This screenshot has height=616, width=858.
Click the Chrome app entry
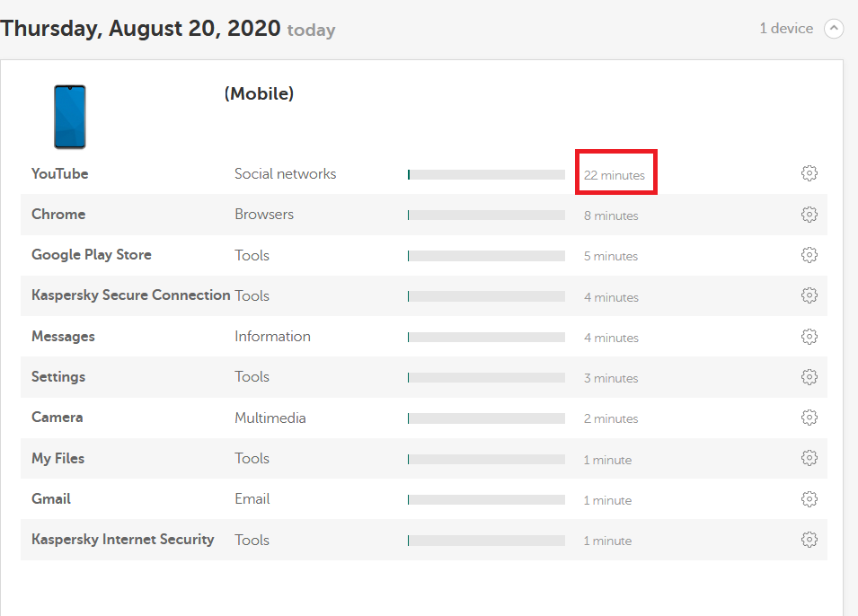tap(58, 214)
